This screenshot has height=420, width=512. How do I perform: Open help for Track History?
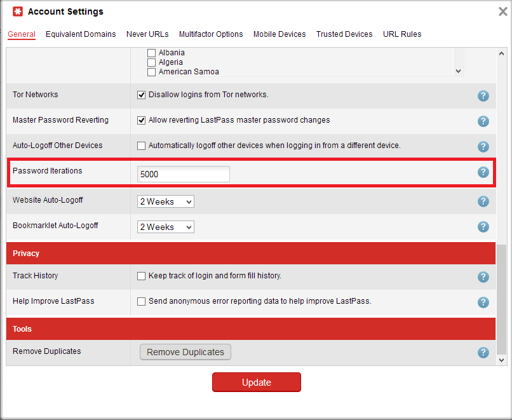(x=483, y=277)
